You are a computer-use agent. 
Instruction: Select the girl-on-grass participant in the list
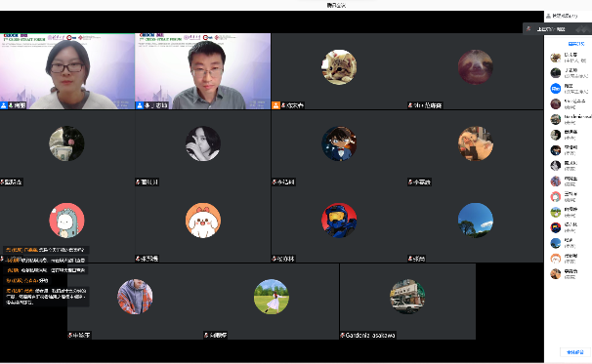click(x=569, y=212)
